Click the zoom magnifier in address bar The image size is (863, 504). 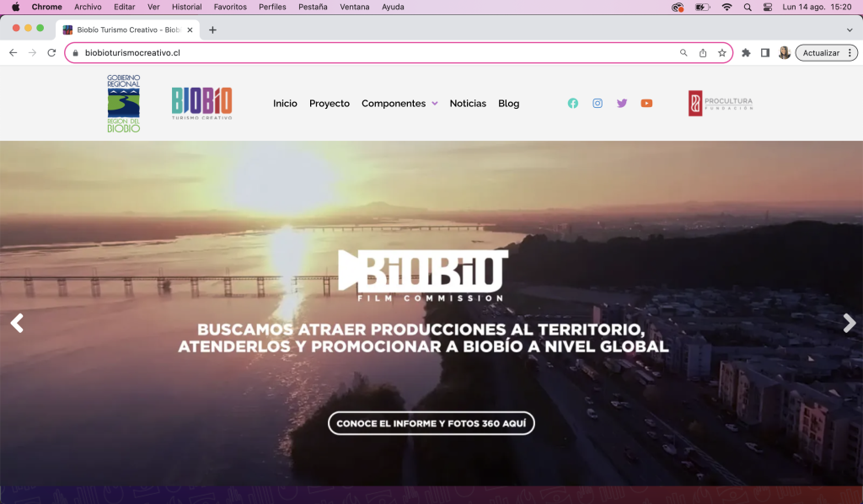(x=683, y=53)
